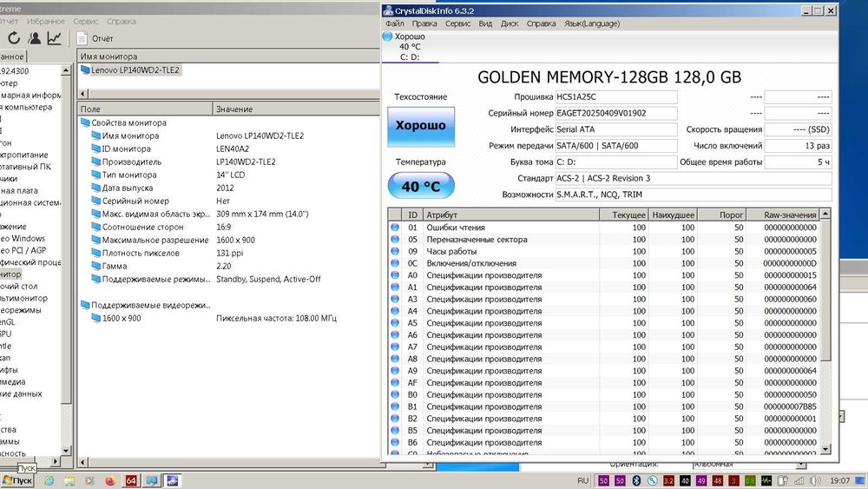The height and width of the screenshot is (489, 868).
Task: Open the Файл menu in CrystalDiskInfo
Action: [394, 23]
